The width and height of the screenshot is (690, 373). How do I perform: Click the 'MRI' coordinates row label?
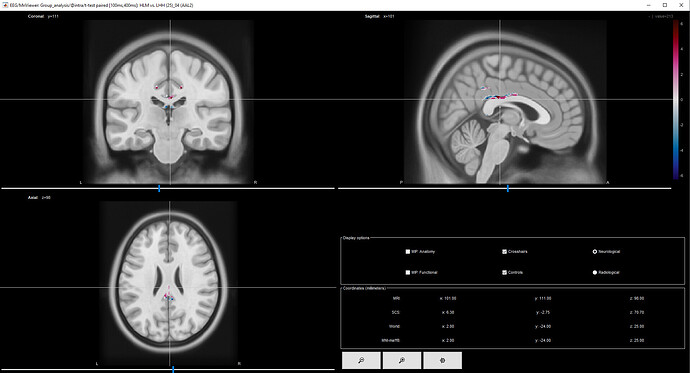point(396,298)
